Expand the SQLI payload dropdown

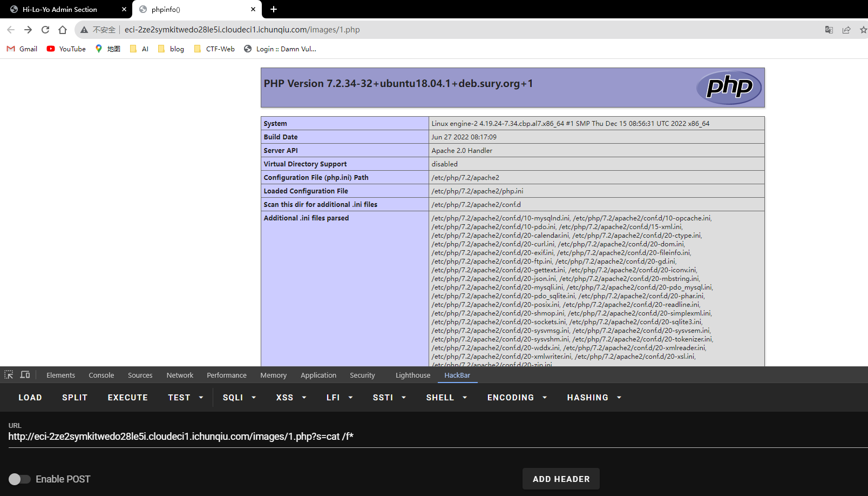[239, 398]
